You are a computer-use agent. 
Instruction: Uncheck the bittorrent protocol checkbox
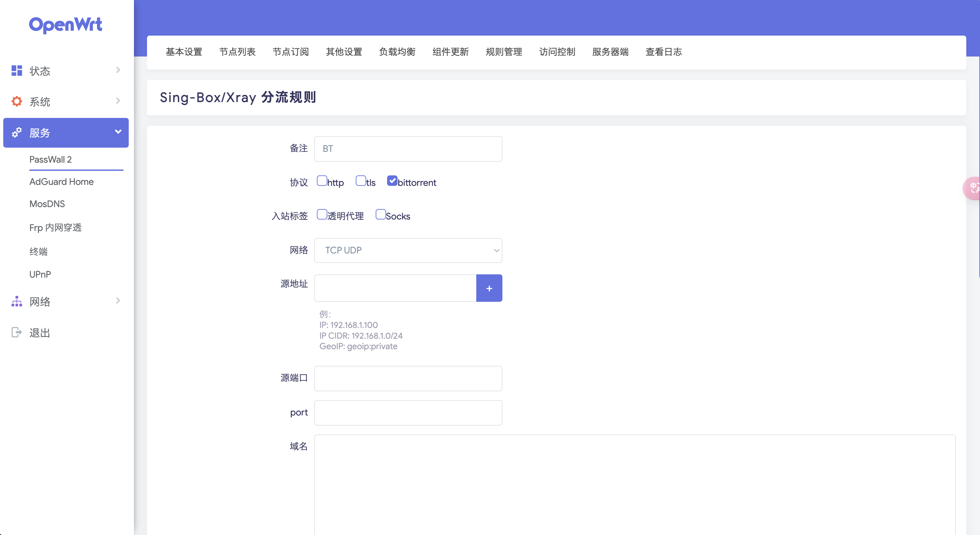pos(392,181)
